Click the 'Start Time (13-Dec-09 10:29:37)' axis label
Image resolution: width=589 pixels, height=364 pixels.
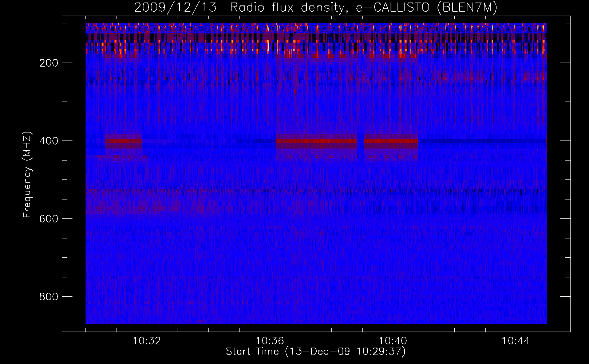tap(316, 352)
